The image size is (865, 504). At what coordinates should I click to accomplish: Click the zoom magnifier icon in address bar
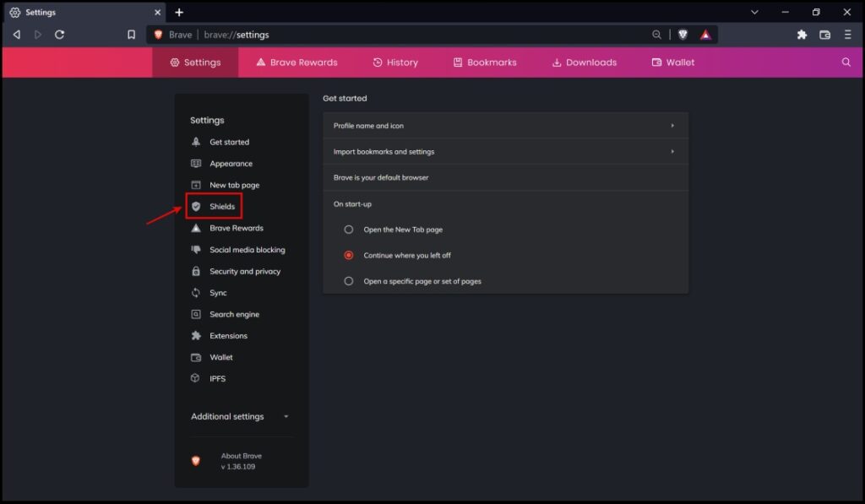[656, 35]
